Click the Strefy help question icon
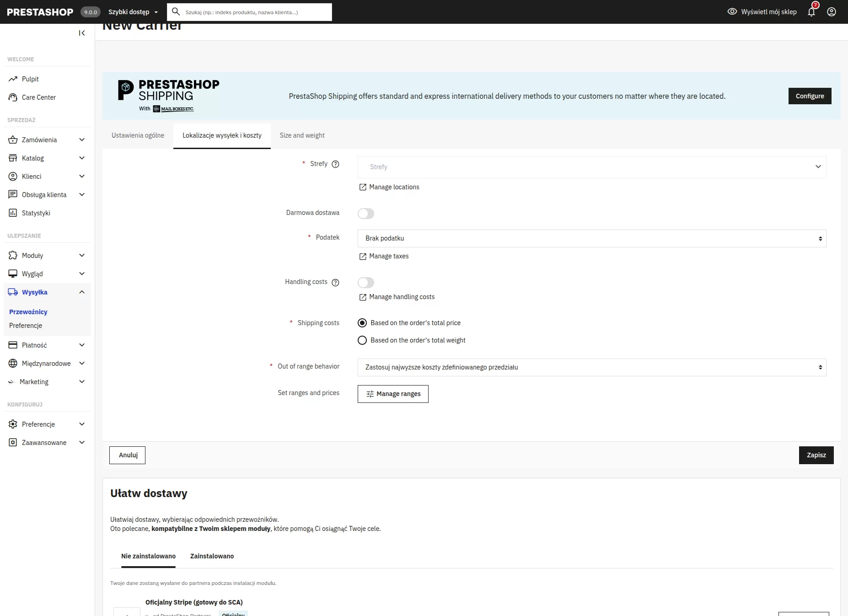 [x=335, y=164]
